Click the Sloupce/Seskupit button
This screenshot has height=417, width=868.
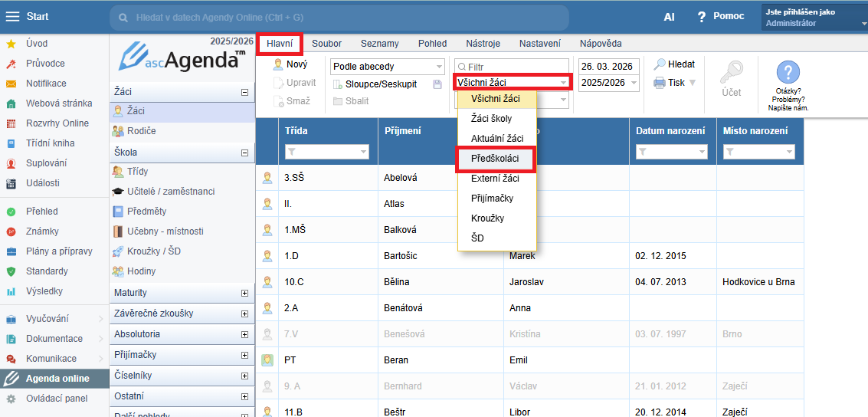[375, 84]
